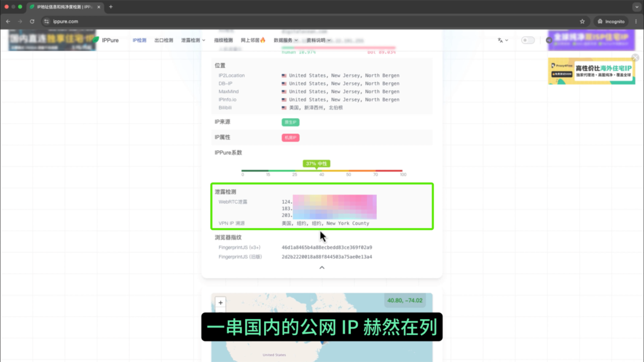Click the Incognito indicator button

(x=611, y=21)
